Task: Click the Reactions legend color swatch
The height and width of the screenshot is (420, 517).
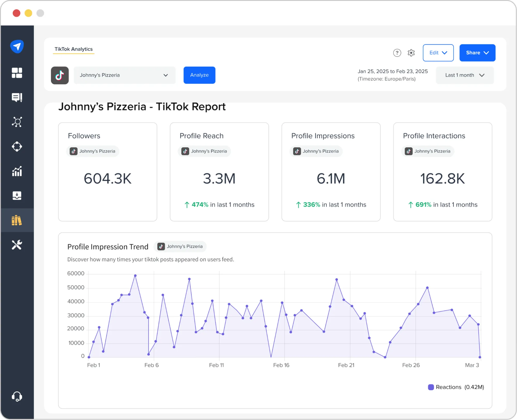Action: point(431,387)
